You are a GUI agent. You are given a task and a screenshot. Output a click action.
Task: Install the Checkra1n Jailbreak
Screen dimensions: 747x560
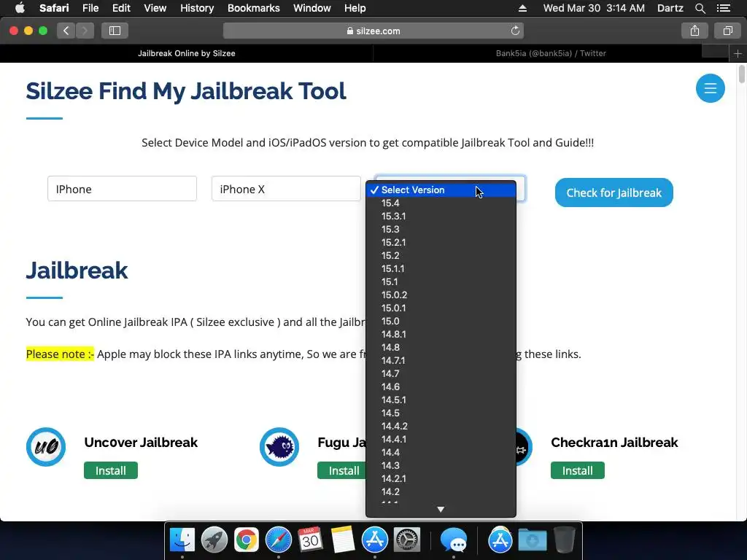(x=578, y=470)
